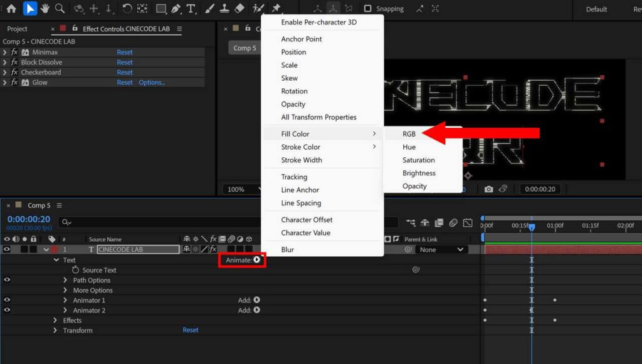Disable the Minimax effect fx toggle
Image resolution: width=642 pixels, height=364 pixels.
(x=14, y=52)
